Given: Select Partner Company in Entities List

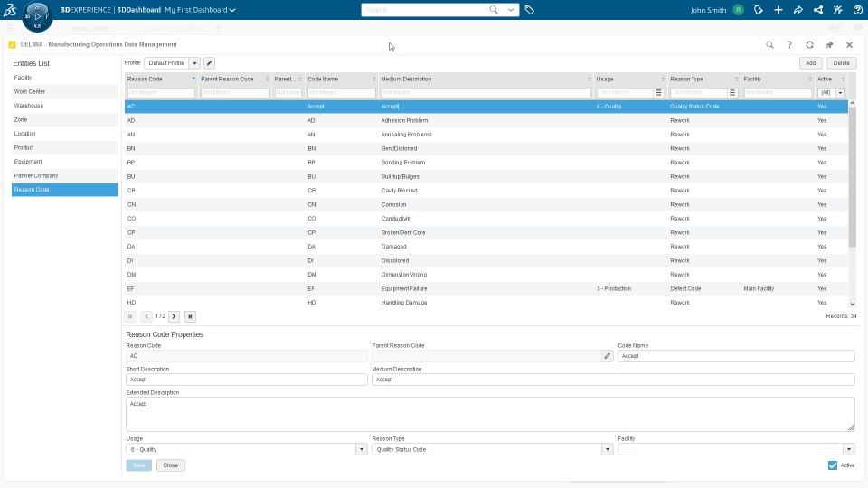Looking at the screenshot, I should (x=65, y=175).
